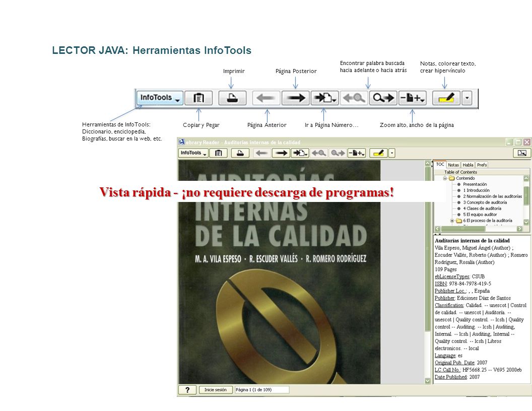This screenshot has width=532, height=411.
Task: Click 'Auditorías internas de la calidad' metadata title
Action: pyautogui.click(x=472, y=241)
